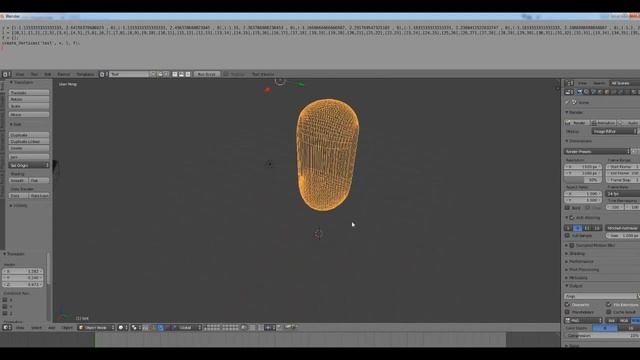Open the text editor Edit menu
The width and height of the screenshot is (640, 360).
pyautogui.click(x=48, y=74)
